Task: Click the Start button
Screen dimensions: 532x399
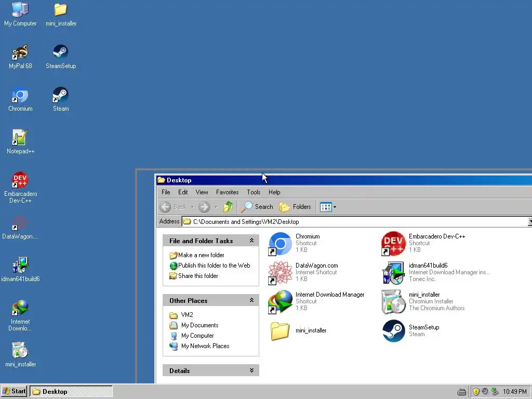Action: [x=14, y=391]
